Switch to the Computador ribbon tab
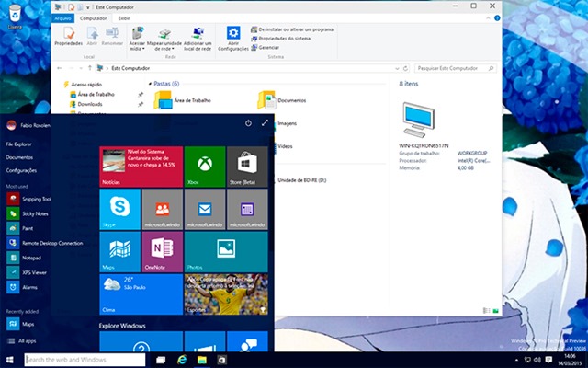588x368 pixels. click(93, 18)
